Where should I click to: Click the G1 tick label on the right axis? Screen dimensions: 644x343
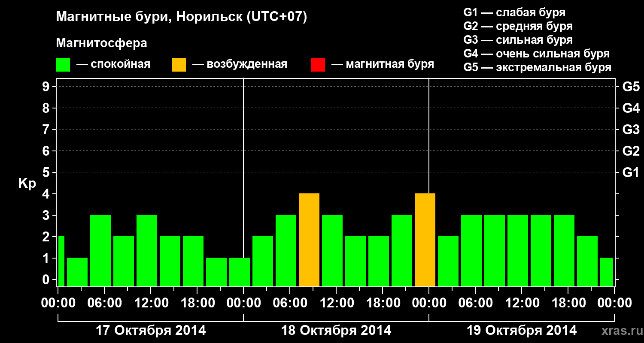(631, 172)
